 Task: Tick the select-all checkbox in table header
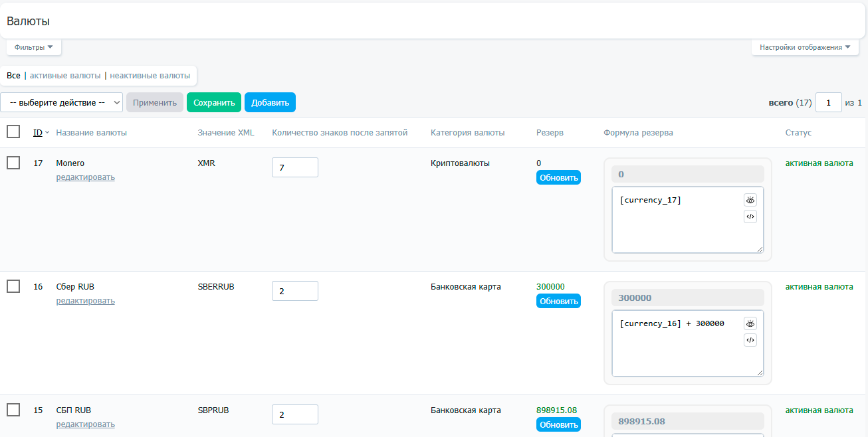pos(13,131)
